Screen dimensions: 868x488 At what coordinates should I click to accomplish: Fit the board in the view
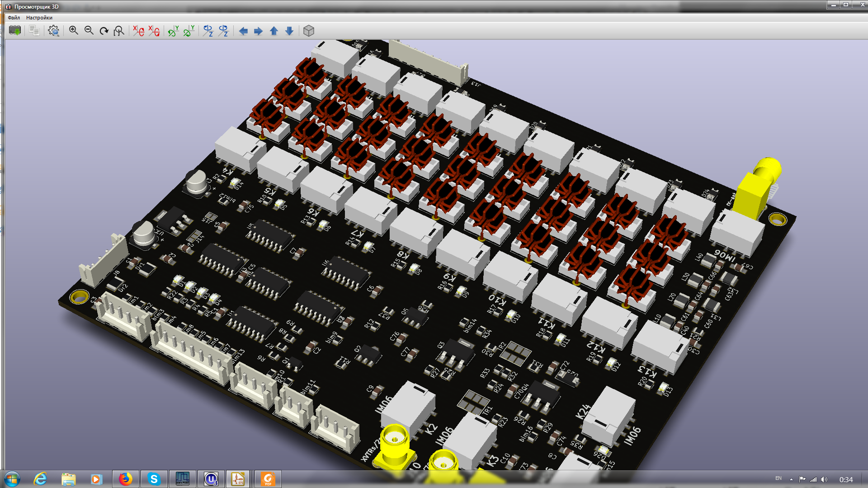(x=119, y=31)
